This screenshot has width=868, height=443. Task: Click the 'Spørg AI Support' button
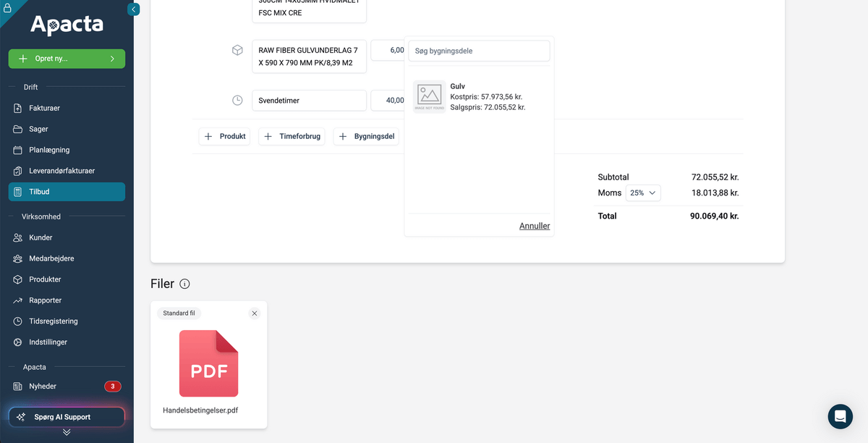click(x=67, y=417)
